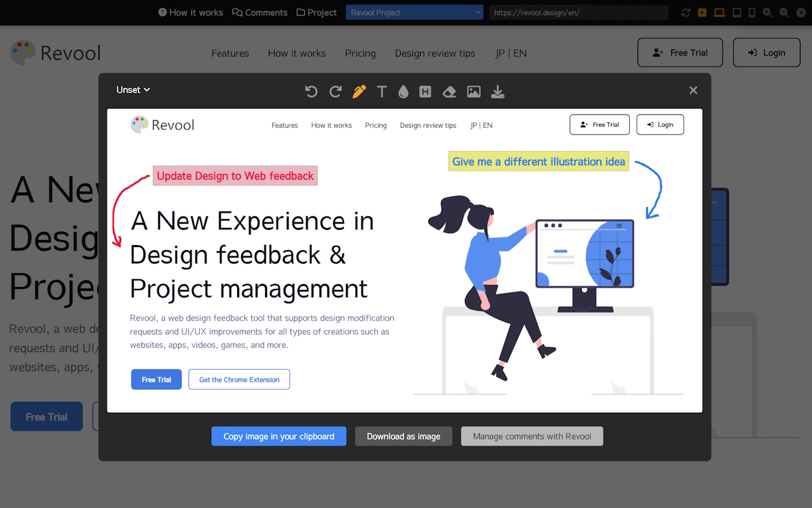Image resolution: width=812 pixels, height=508 pixels.
Task: Open Design review tips on background page
Action: pos(435,53)
